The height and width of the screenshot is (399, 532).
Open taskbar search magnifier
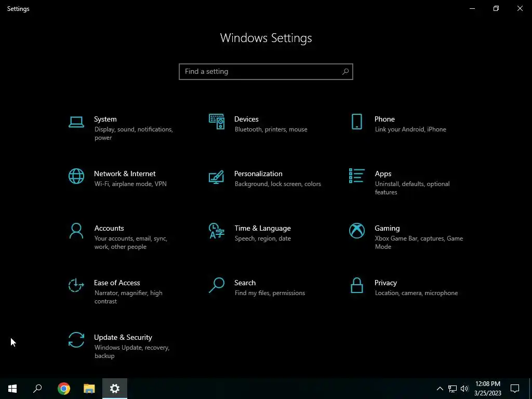[37, 389]
